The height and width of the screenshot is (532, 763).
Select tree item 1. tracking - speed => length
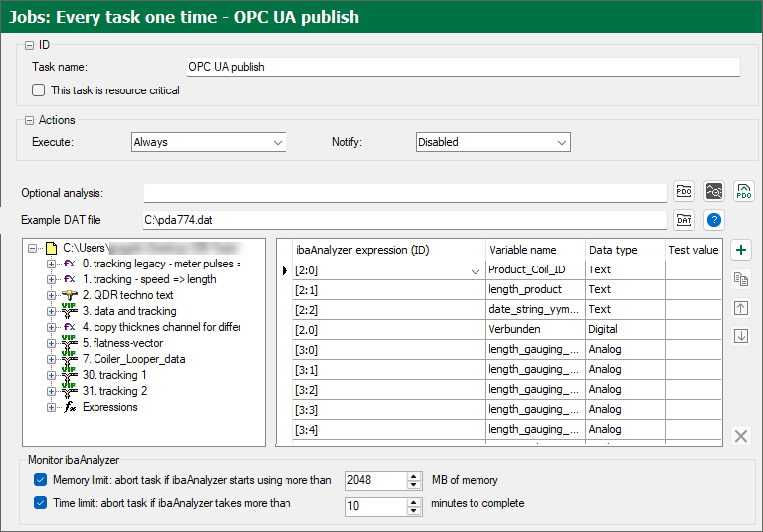point(149,279)
